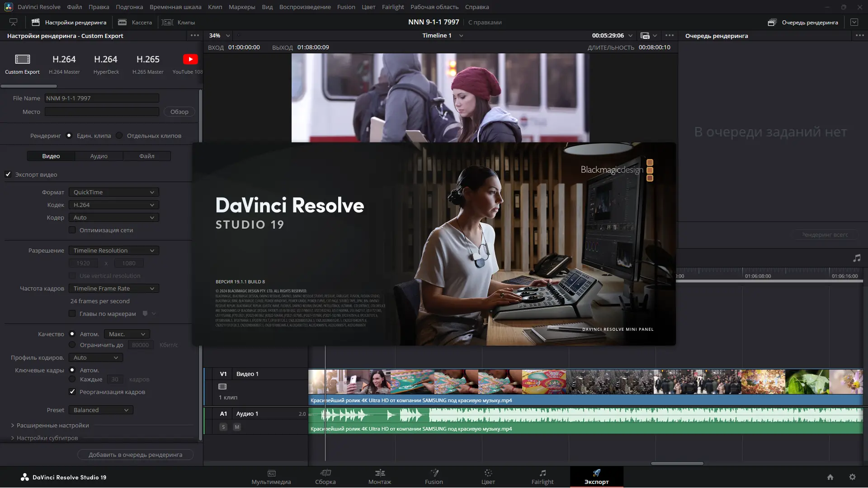Select the Custom Export preset icon
Screen dimensions: 868x488
[22, 59]
